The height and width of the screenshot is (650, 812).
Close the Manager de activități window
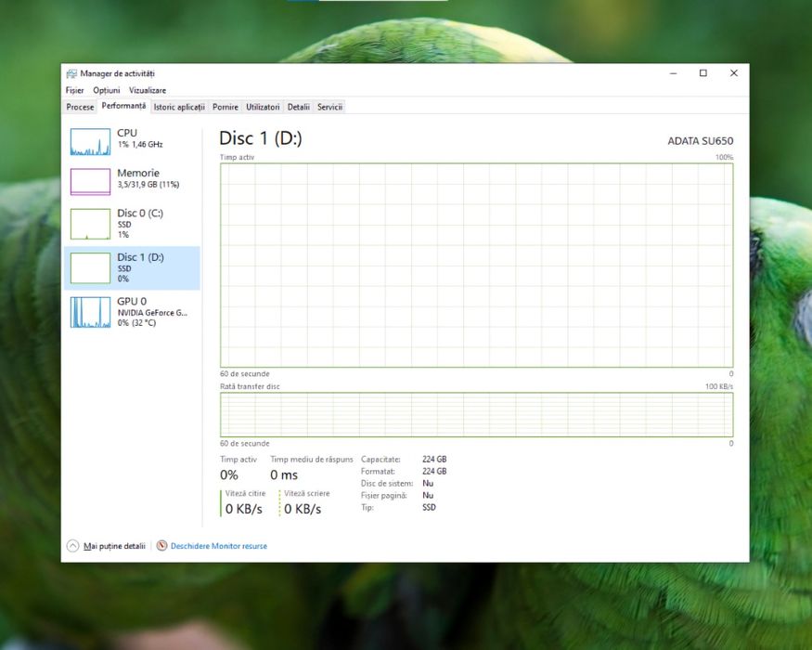pyautogui.click(x=734, y=73)
